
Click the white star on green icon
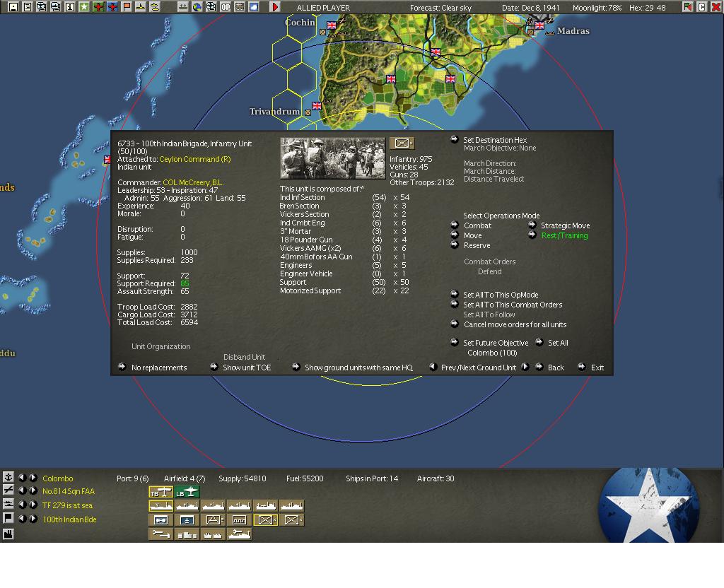(84, 7)
